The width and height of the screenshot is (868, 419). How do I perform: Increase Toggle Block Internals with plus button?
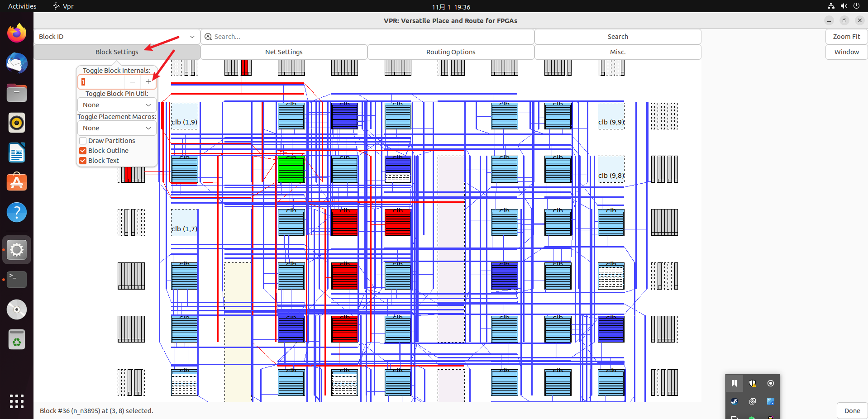pos(148,82)
